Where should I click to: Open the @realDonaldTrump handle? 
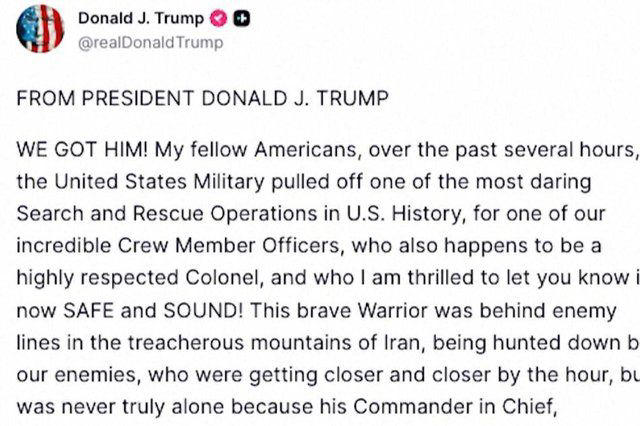pos(150,42)
